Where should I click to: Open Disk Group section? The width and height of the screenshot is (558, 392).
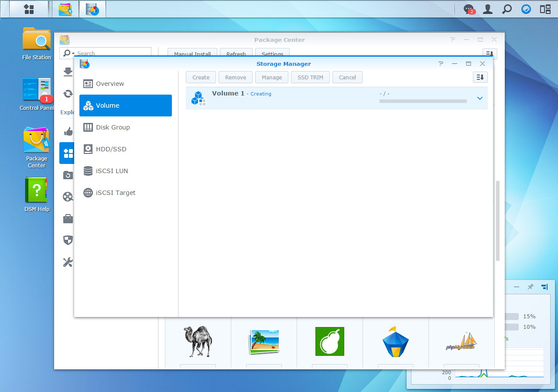126,127
